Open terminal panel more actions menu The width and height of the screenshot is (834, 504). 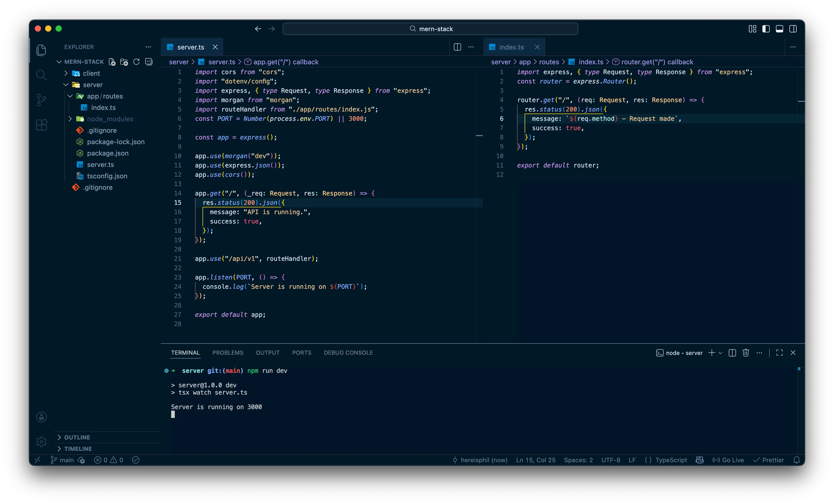759,353
